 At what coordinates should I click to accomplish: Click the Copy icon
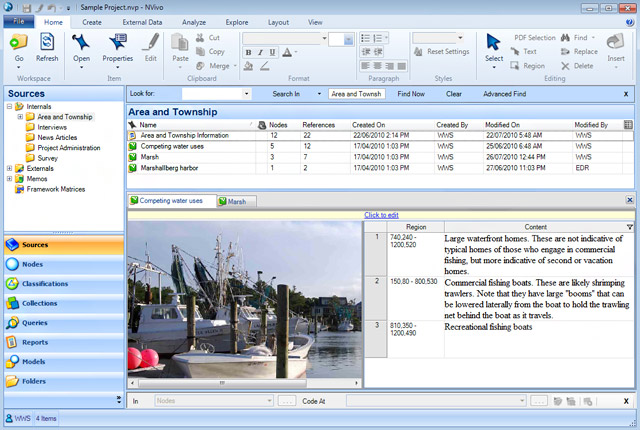200,51
